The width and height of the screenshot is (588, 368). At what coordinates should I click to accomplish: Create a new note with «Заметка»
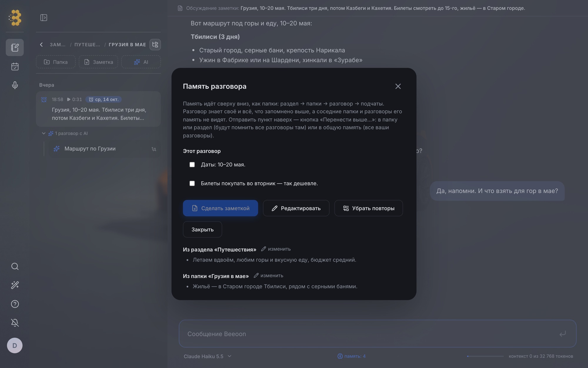[x=98, y=62]
